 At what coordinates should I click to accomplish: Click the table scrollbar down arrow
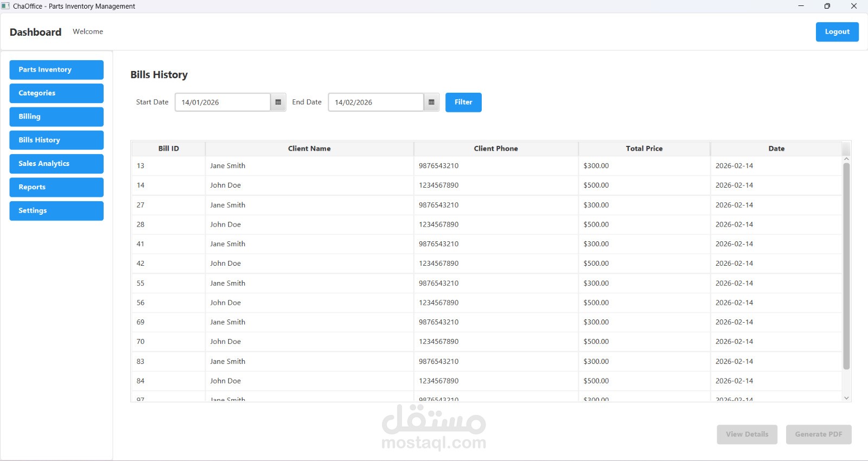point(846,398)
